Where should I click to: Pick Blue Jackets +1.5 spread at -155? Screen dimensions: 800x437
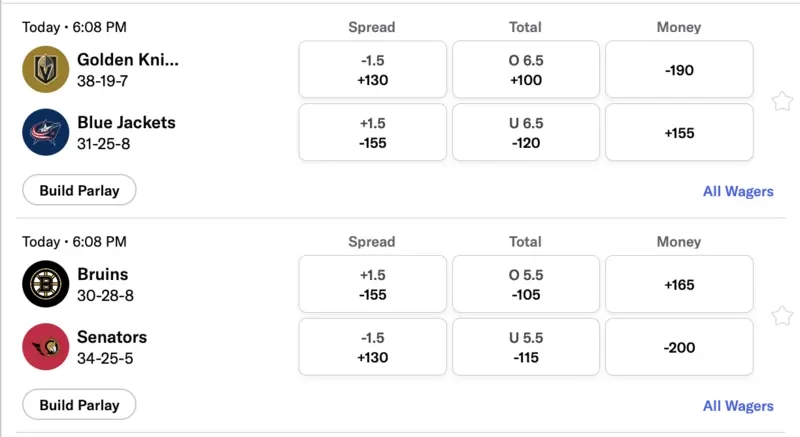pyautogui.click(x=372, y=133)
